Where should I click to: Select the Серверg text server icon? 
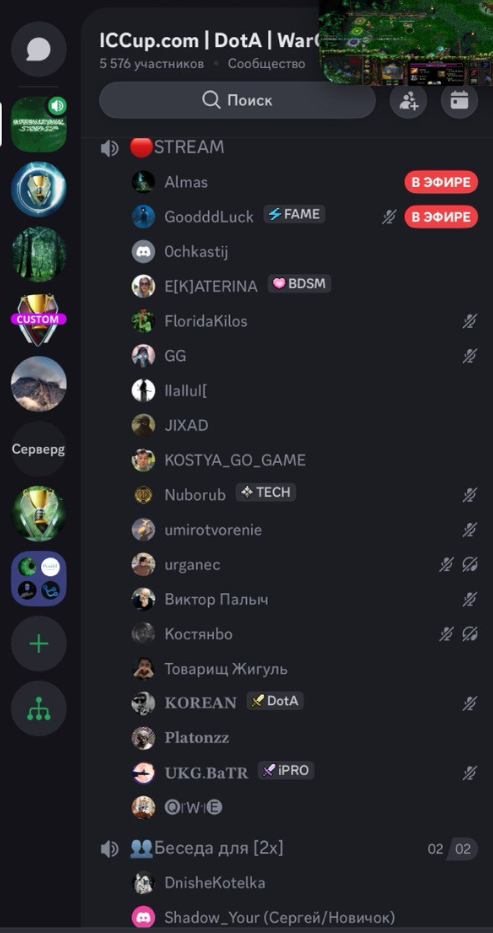tap(39, 449)
